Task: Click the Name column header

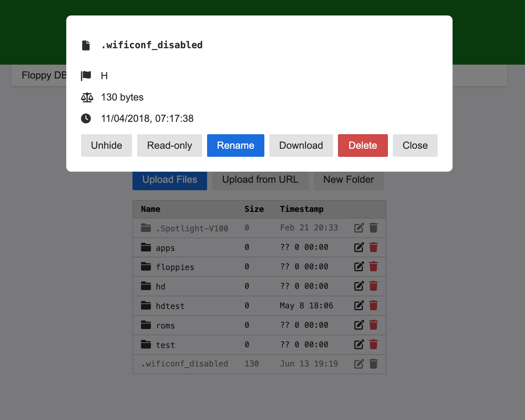Action: 150,209
